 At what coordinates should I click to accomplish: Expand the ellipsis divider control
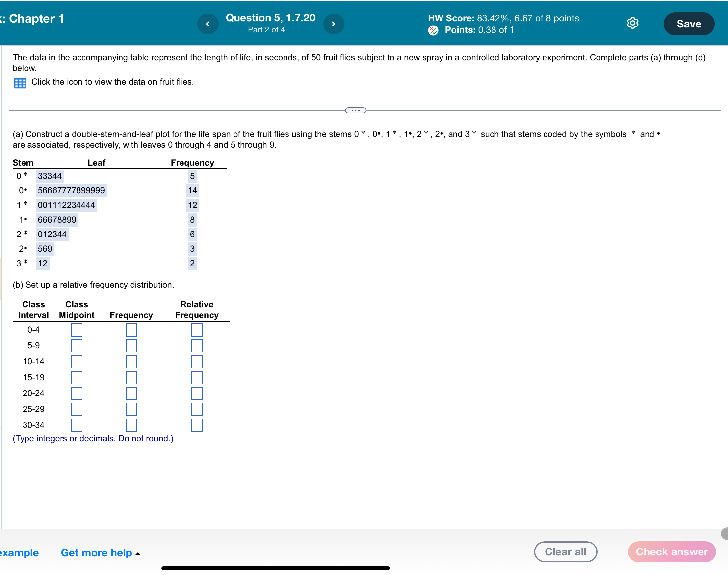pos(355,110)
